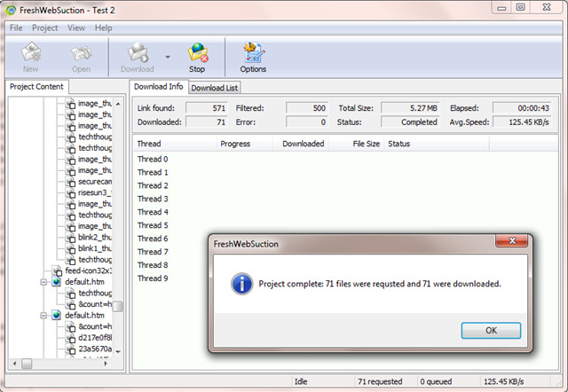Click the globe icon of default.htm below feed-icon32x
The width and height of the screenshot is (568, 392).
click(57, 282)
